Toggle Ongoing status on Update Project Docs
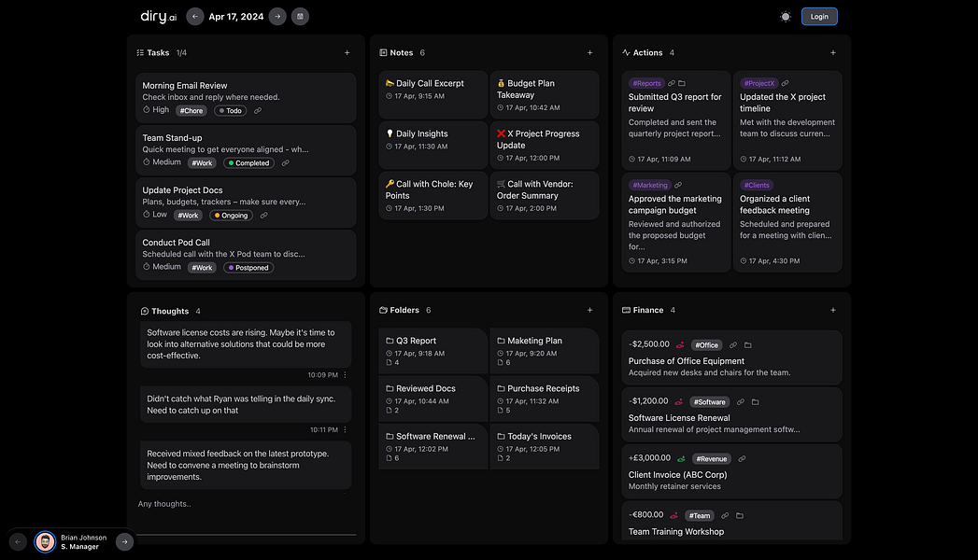The width and height of the screenshot is (978, 560). (x=231, y=216)
